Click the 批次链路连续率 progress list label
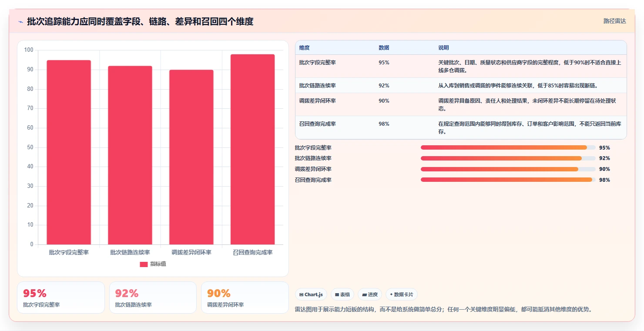The image size is (644, 331). [313, 158]
